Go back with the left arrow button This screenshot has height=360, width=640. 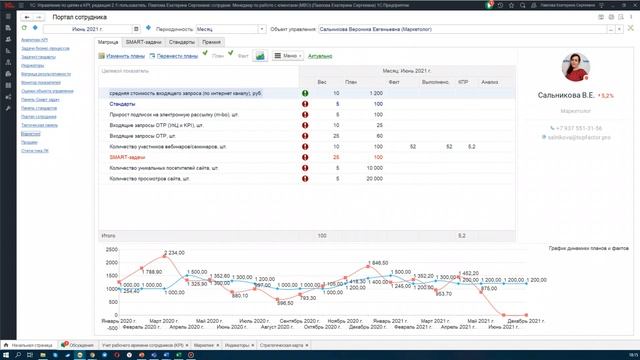click(27, 17)
